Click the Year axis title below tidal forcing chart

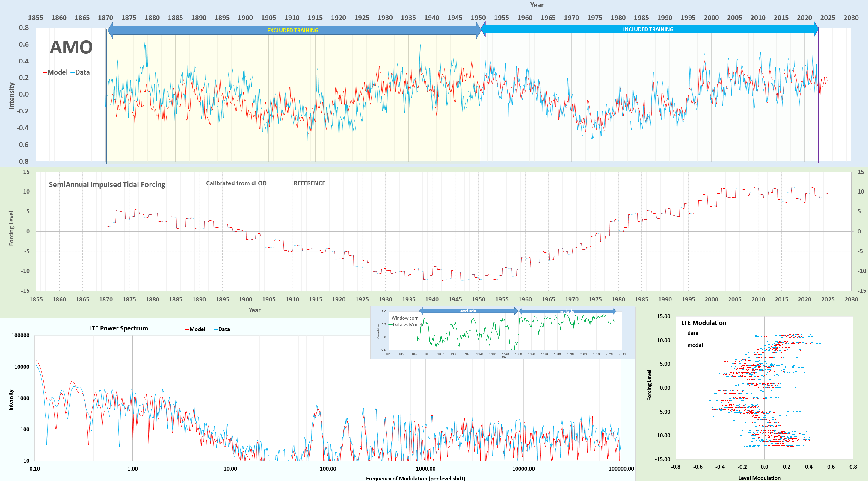(254, 310)
